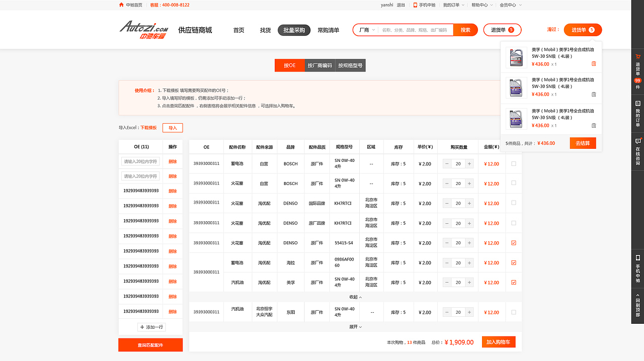Decrease quantity for 火花塞 国际品牌 row
This screenshot has height=361, width=644.
(x=447, y=204)
